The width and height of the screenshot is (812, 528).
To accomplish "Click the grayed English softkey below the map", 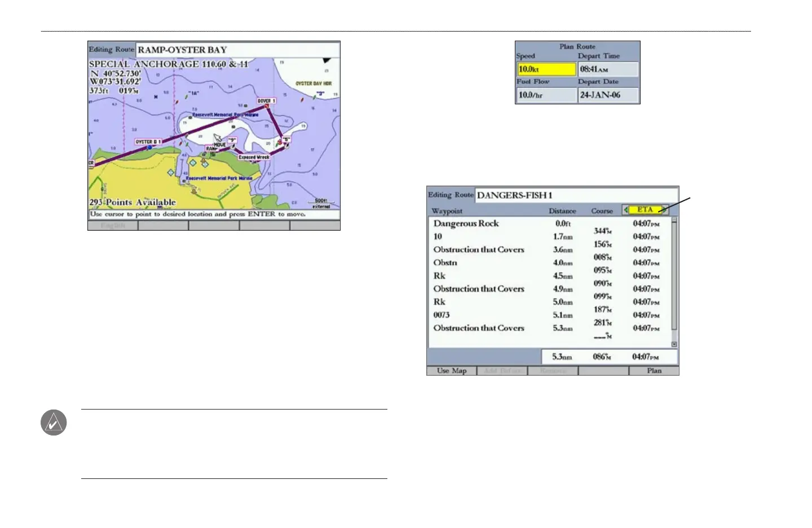I will (113, 226).
